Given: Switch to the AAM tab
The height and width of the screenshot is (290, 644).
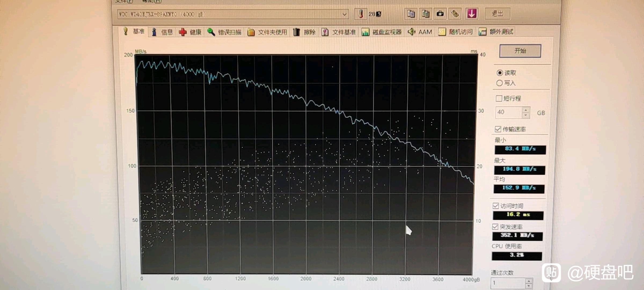Looking at the screenshot, I should coord(420,32).
